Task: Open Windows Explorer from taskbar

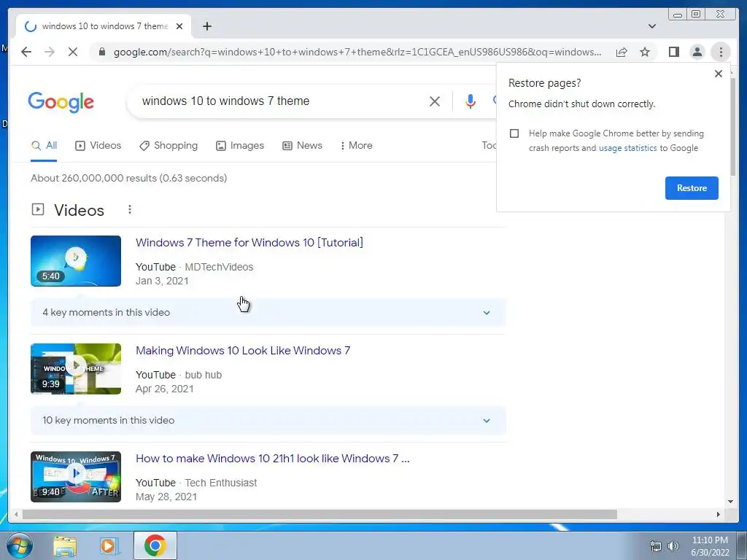Action: [65, 545]
